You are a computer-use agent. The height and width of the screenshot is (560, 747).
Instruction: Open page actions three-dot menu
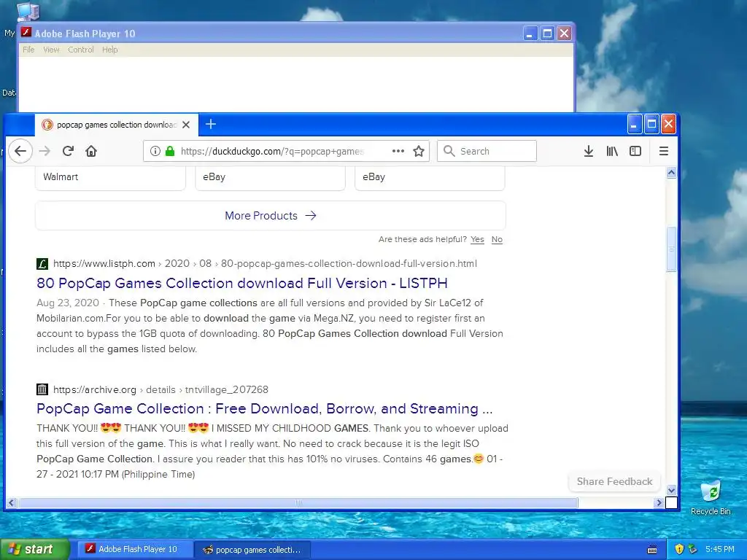click(398, 151)
